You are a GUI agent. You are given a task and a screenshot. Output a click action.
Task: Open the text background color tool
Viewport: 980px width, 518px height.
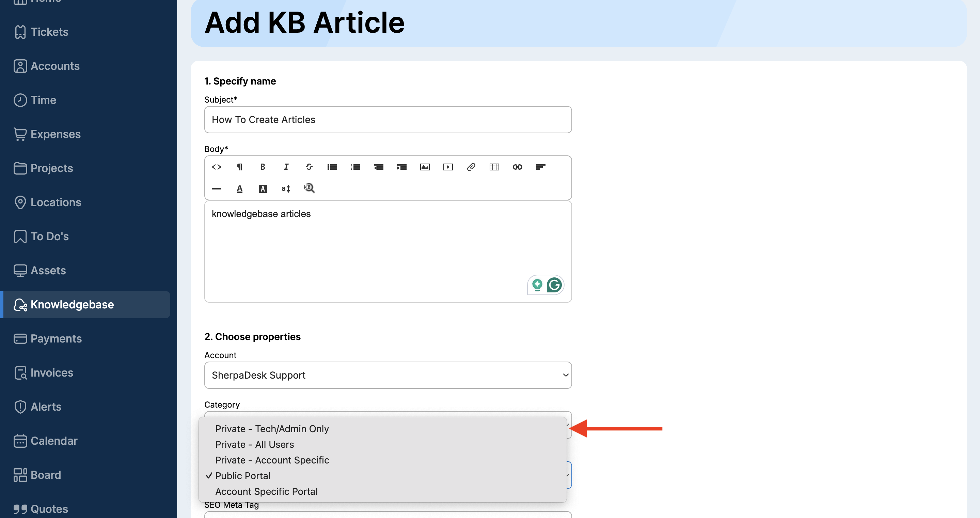click(263, 189)
